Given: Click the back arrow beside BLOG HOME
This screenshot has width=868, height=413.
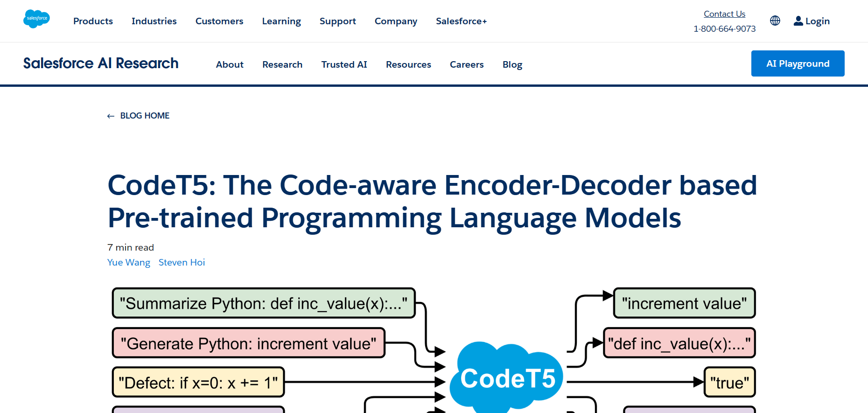Looking at the screenshot, I should 111,116.
